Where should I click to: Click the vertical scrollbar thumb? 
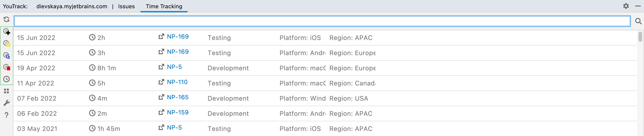(640, 37)
